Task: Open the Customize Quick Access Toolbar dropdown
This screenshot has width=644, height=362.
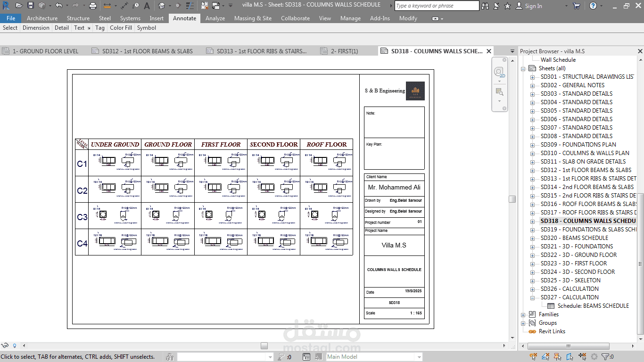Action: click(x=231, y=6)
